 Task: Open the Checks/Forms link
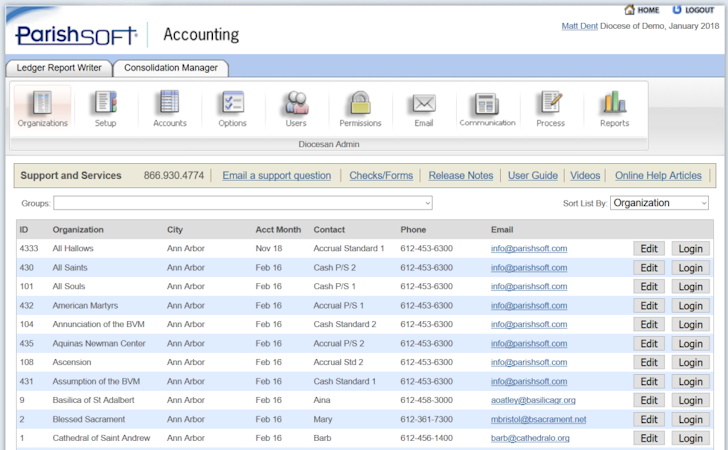pyautogui.click(x=381, y=176)
